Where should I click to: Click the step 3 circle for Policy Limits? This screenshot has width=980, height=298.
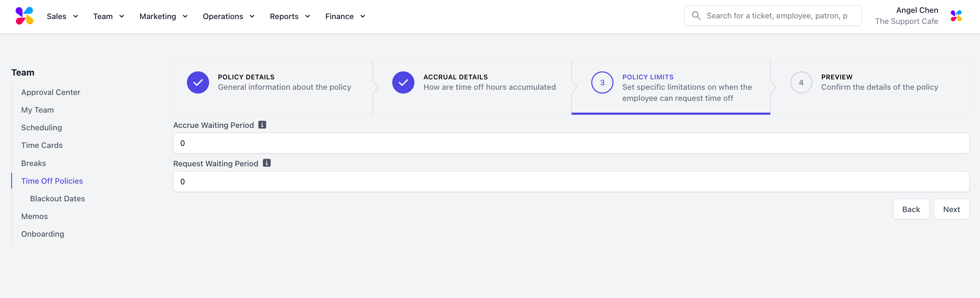pos(602,82)
